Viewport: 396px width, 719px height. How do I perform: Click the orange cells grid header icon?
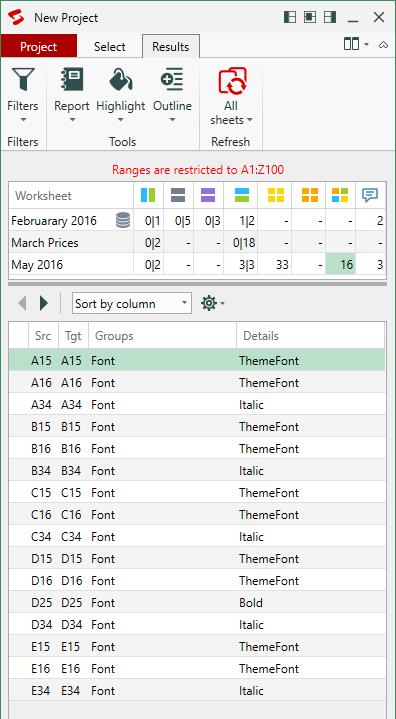coord(309,196)
